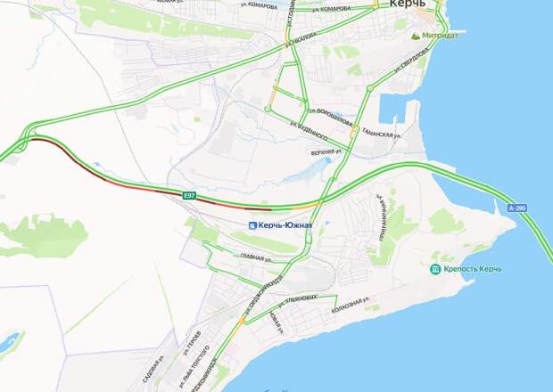
Task: Click the ул. Ульяновых street label
Action: [x=297, y=301]
